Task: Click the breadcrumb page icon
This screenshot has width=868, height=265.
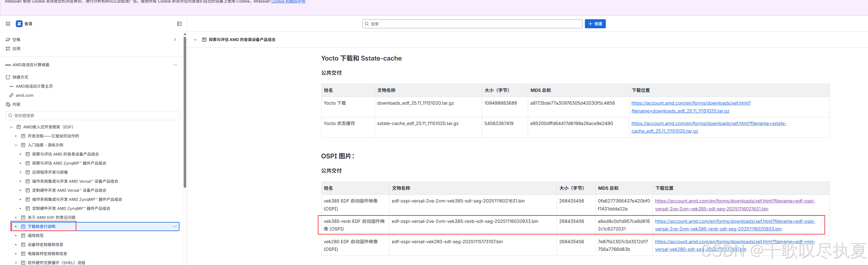Action: 204,40
